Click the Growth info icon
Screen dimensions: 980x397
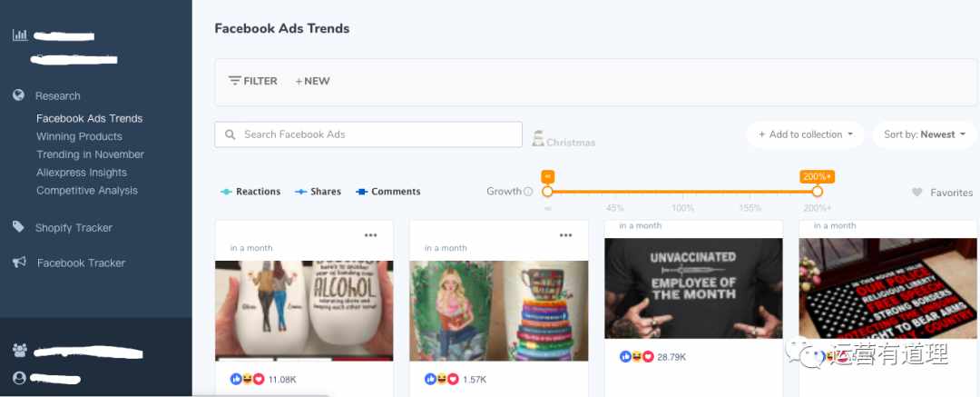(x=528, y=192)
